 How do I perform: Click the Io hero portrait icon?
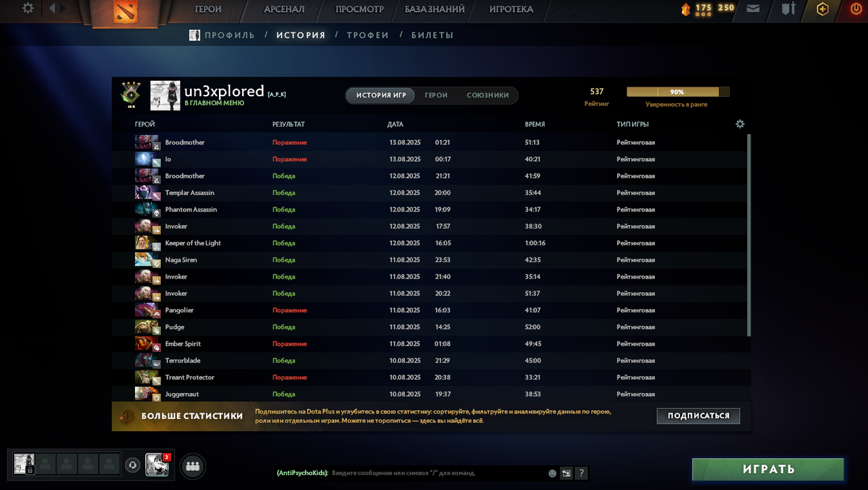point(146,159)
